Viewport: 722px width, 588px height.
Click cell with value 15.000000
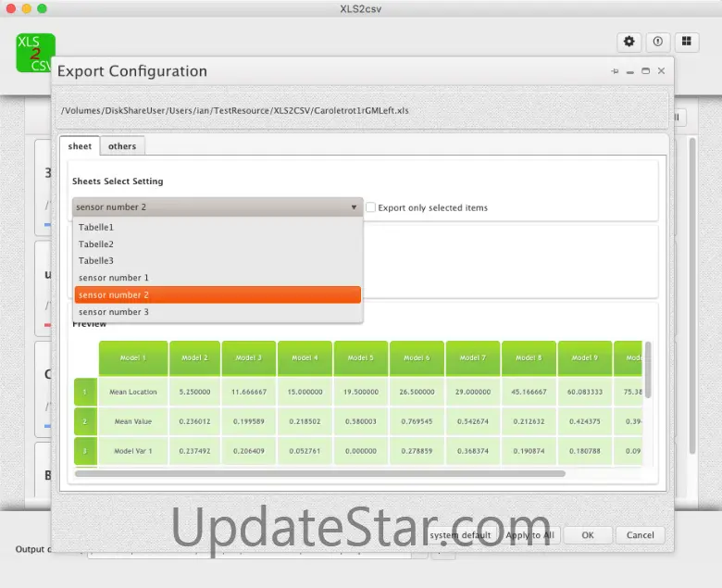click(305, 392)
